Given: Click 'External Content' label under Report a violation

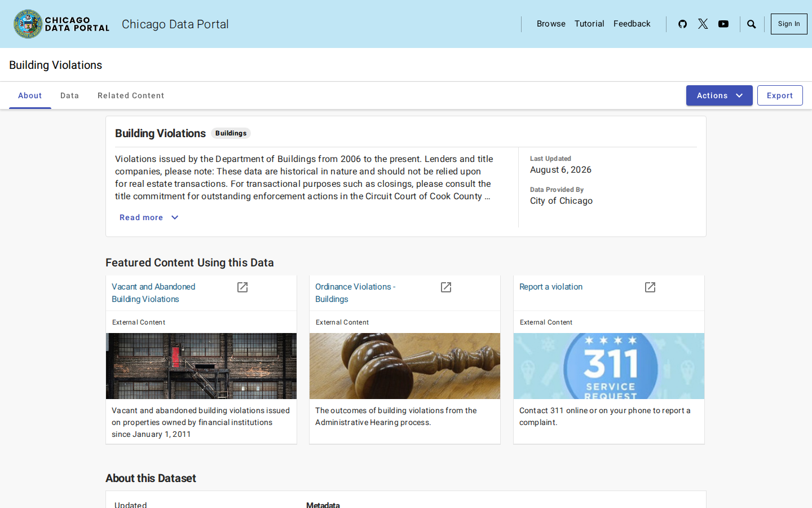Looking at the screenshot, I should tap(546, 322).
